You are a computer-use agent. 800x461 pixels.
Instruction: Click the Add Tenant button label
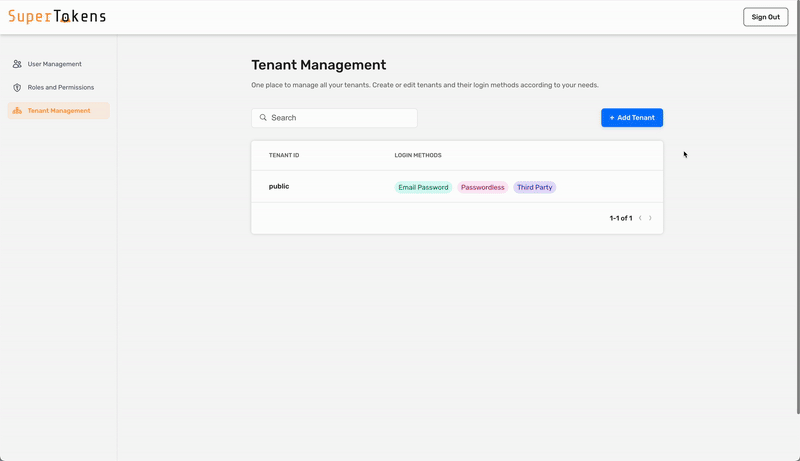tap(636, 118)
